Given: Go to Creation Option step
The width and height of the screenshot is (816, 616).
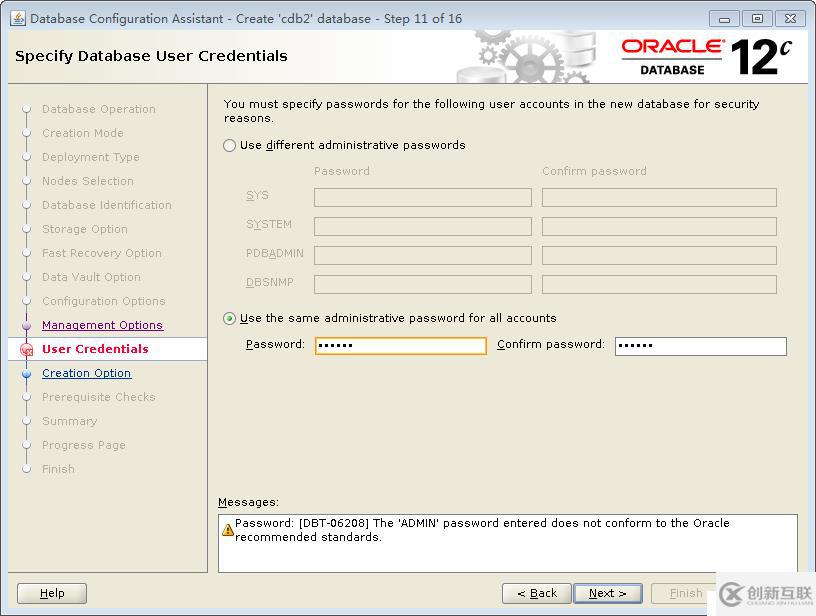Looking at the screenshot, I should coord(86,373).
